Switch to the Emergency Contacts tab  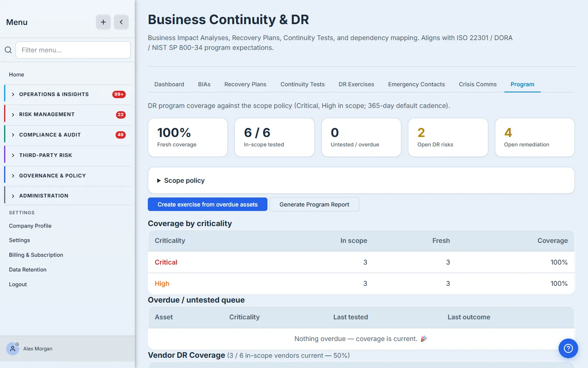416,84
